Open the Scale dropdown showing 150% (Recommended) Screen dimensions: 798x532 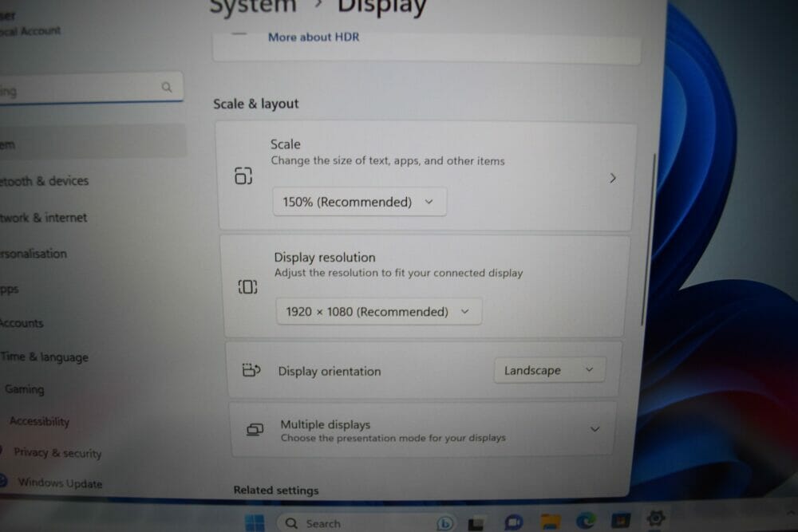(x=359, y=202)
